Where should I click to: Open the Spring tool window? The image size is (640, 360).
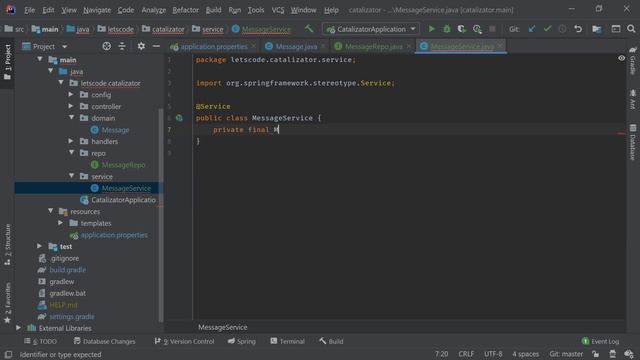[242, 341]
